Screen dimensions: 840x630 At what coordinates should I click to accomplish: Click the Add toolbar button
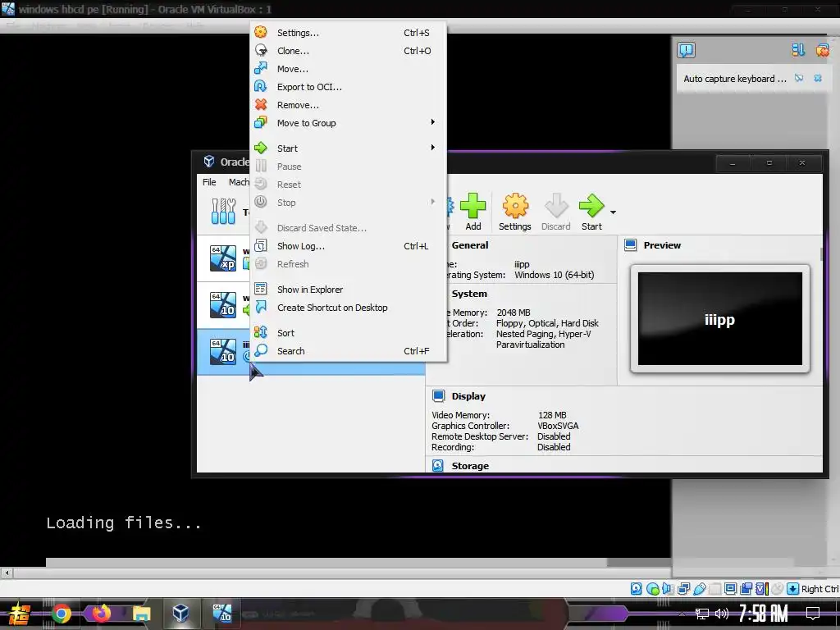pos(472,212)
